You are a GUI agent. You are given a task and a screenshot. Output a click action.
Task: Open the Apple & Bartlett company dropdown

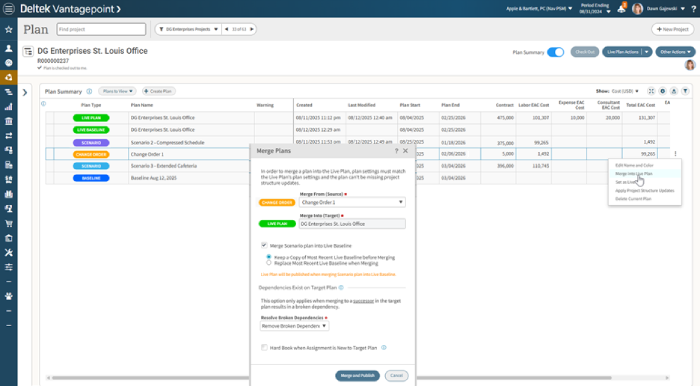539,8
